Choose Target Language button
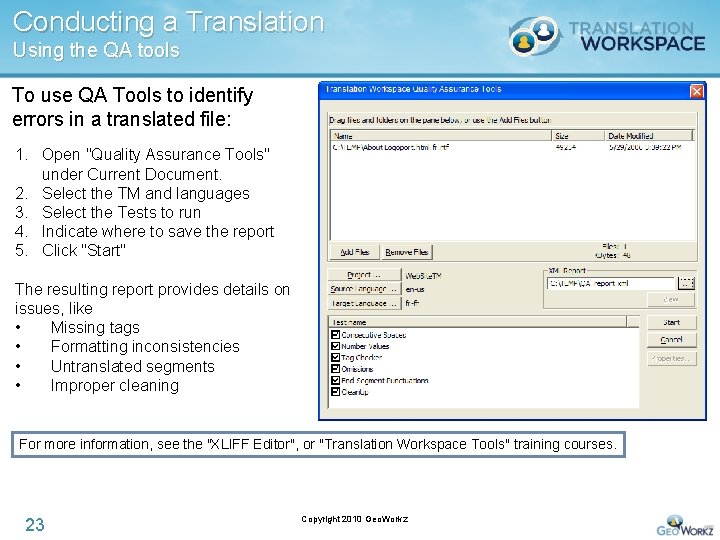This screenshot has height=540, width=720. 365,304
